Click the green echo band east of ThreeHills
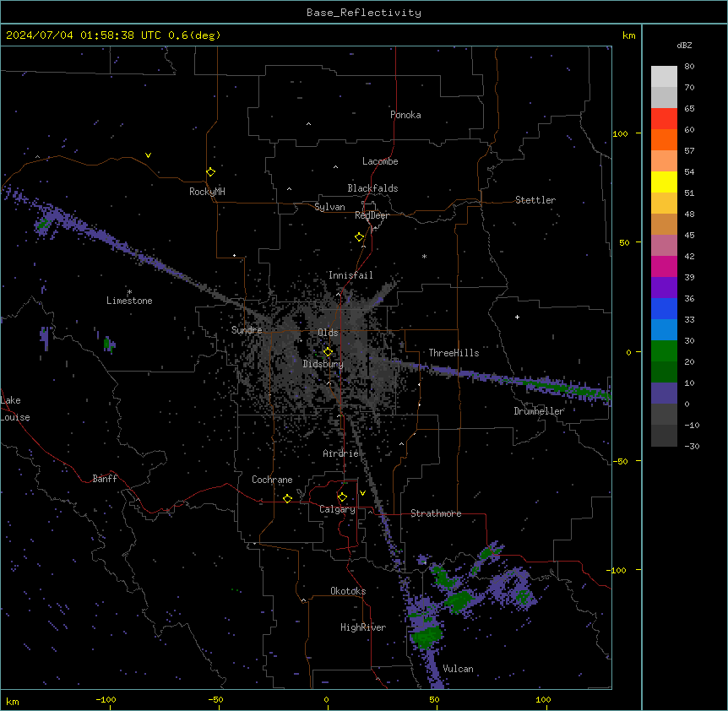The width and height of the screenshot is (728, 711). coord(562,388)
